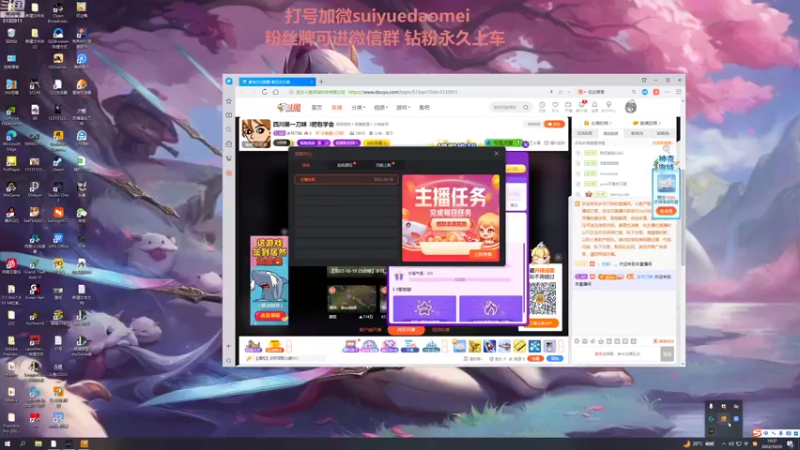
Task: Open the Douyu user avatar
Action: click(631, 106)
